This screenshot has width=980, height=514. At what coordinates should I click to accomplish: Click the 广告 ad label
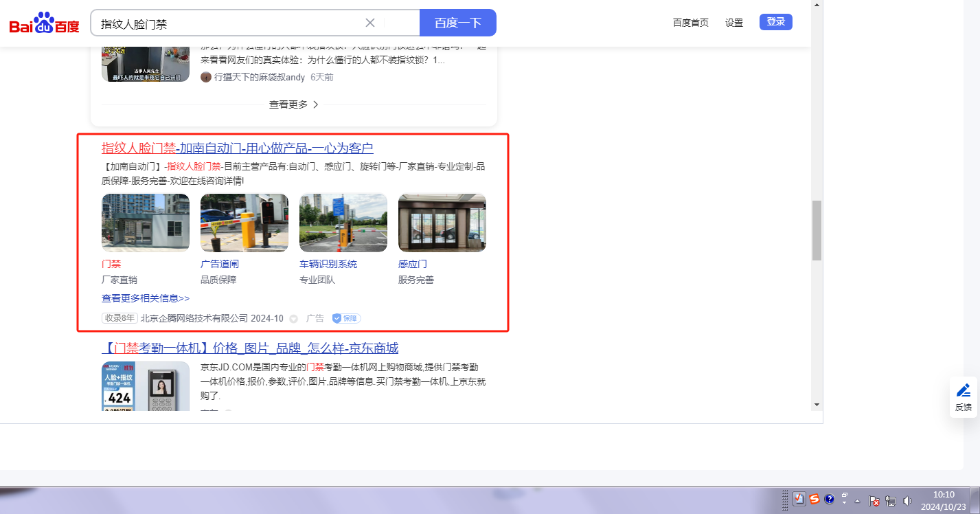[315, 318]
